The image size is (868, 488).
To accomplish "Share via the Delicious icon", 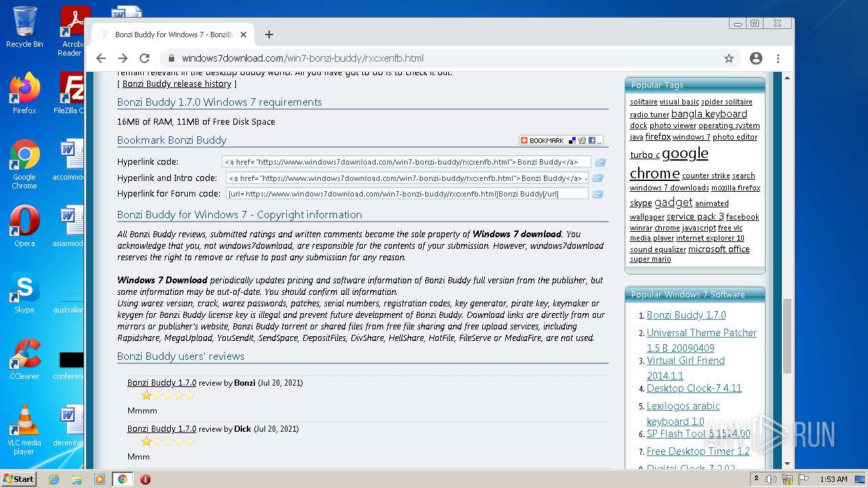I will click(572, 140).
